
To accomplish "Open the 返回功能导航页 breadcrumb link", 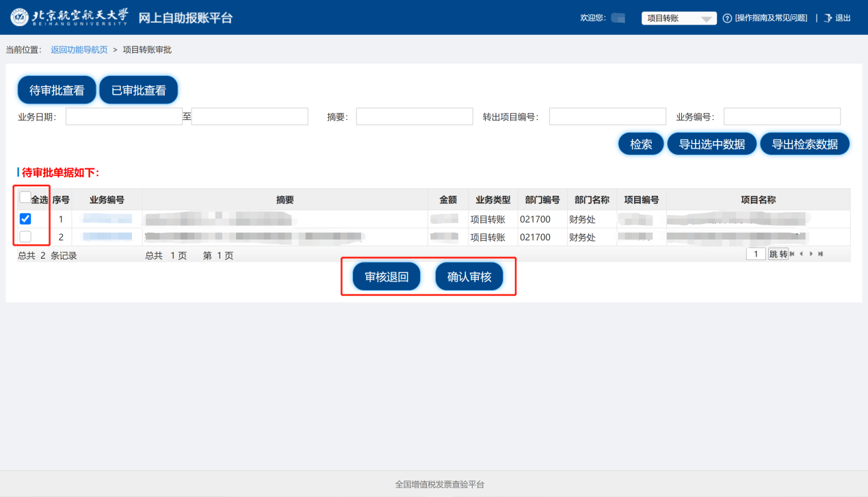I will (79, 50).
